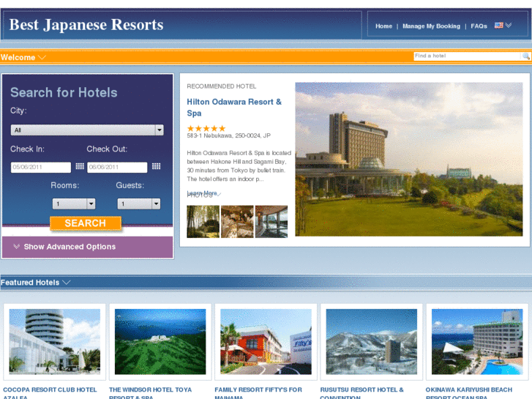The image size is (532, 399).
Task: Collapse the Featured Hotels section
Action: 67,283
